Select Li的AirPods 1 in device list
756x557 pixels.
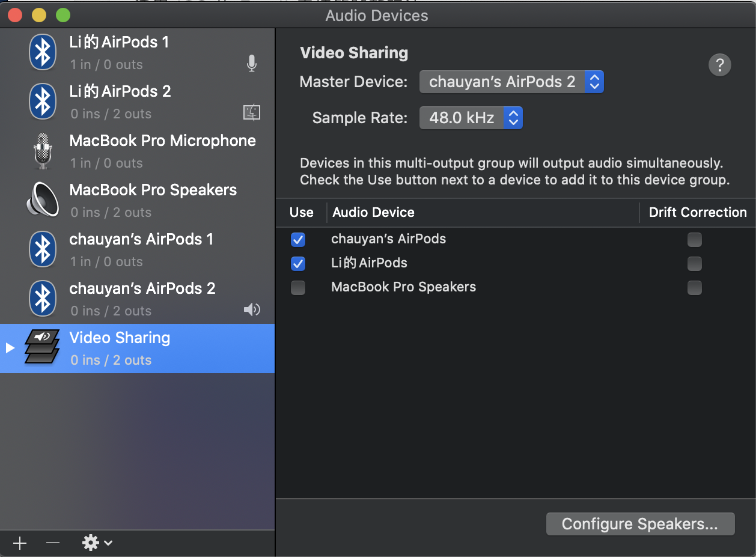[137, 53]
